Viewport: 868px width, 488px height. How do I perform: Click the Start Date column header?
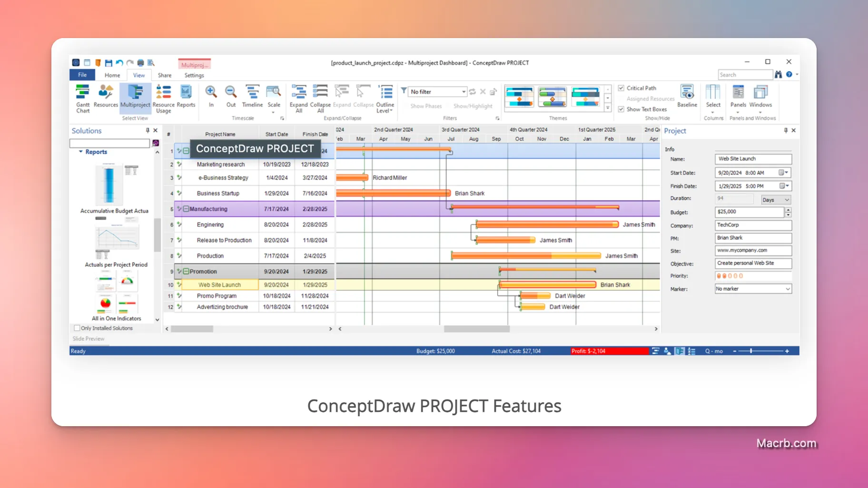277,134
